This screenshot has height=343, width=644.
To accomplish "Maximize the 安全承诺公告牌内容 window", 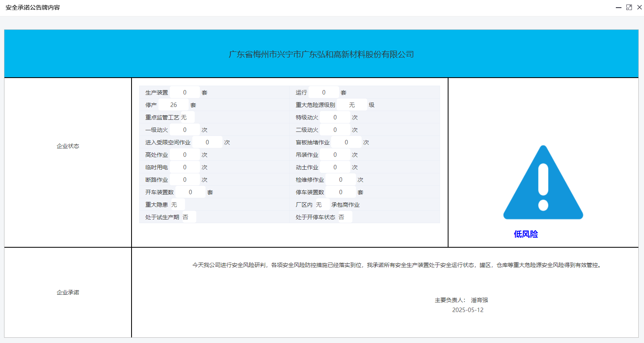I will 629,8.
